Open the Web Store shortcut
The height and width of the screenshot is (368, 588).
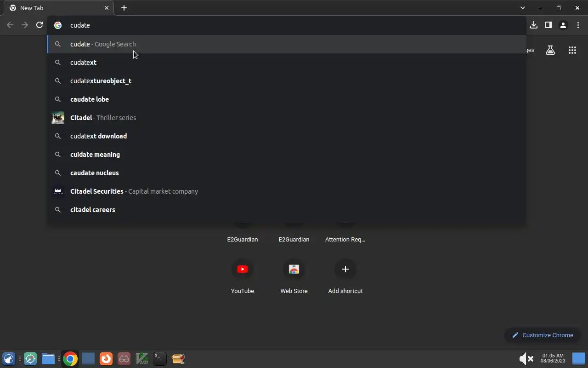pos(294,276)
